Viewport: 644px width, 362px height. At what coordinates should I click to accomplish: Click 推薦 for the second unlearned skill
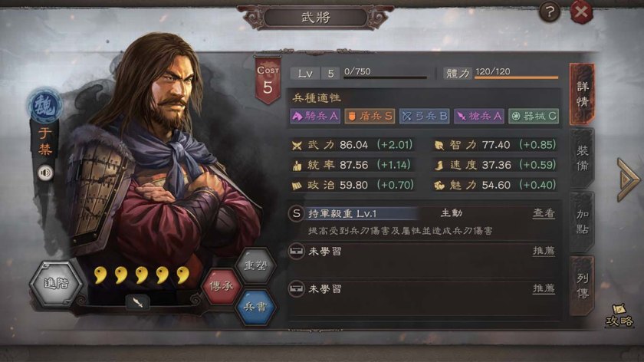point(544,288)
